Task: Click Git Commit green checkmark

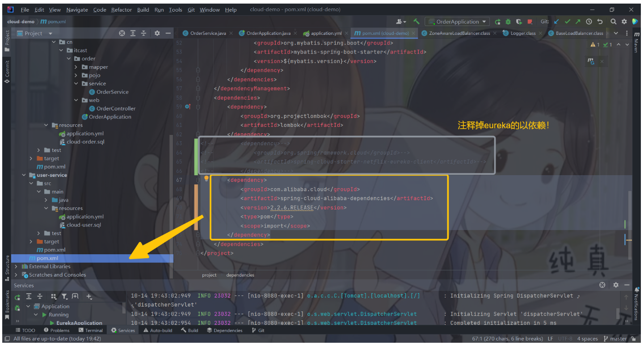Action: 567,21
